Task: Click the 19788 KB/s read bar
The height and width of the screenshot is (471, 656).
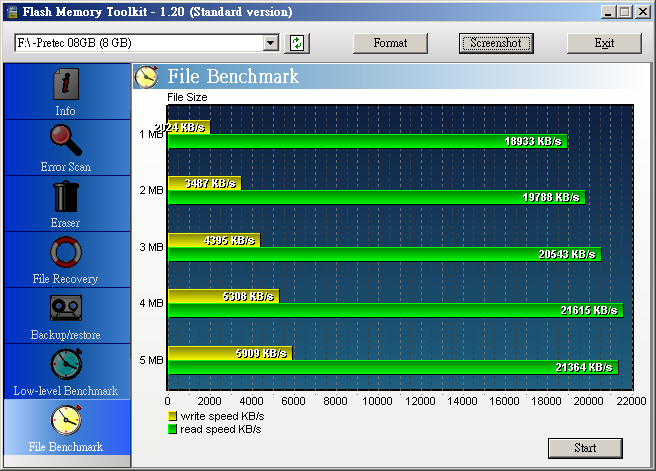Action: tap(377, 197)
